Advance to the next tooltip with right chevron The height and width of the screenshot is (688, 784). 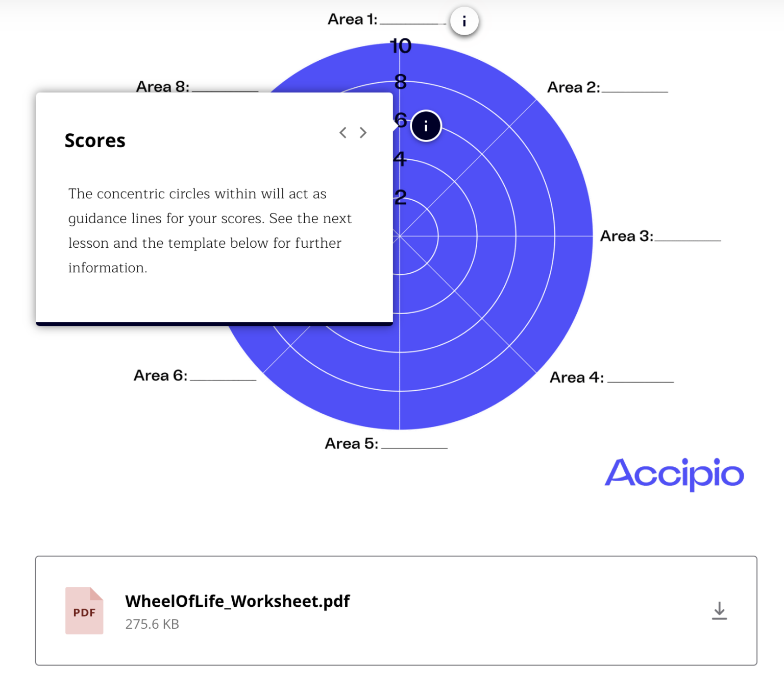click(363, 133)
